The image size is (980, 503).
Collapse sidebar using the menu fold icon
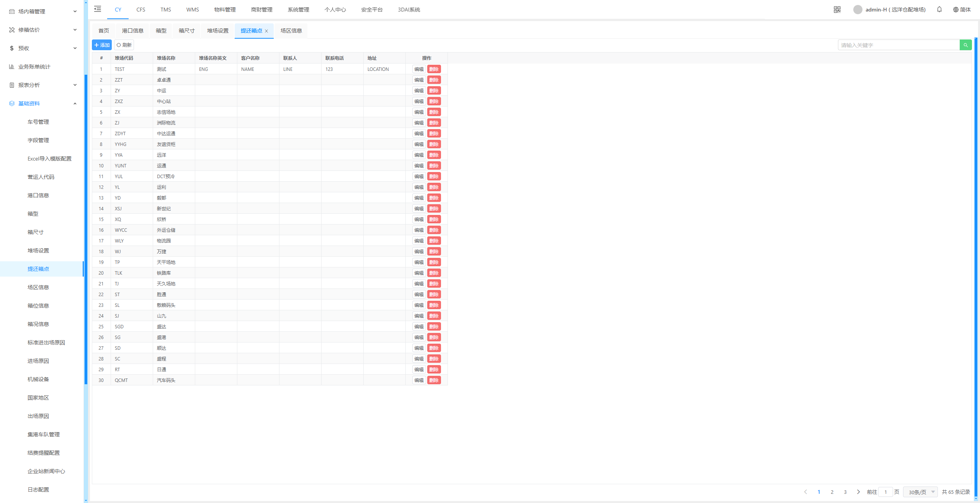point(98,9)
